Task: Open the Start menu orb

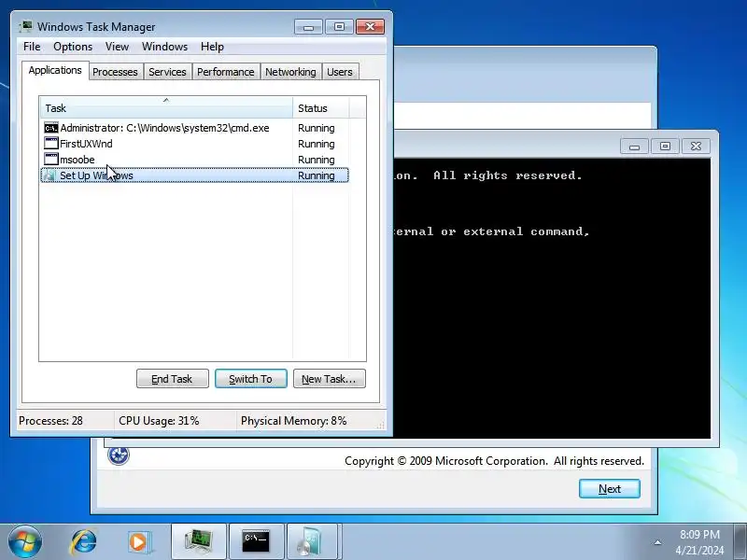Action: tap(25, 541)
